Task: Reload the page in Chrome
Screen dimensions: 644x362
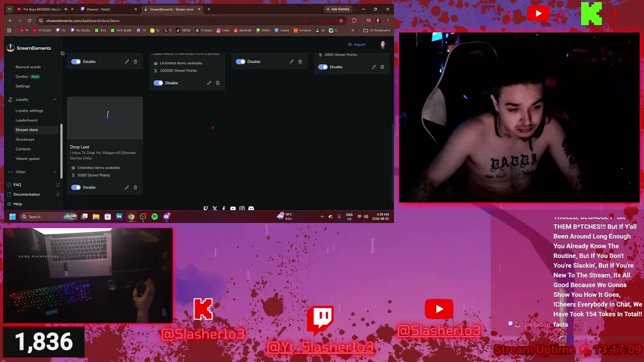Action: 29,21
